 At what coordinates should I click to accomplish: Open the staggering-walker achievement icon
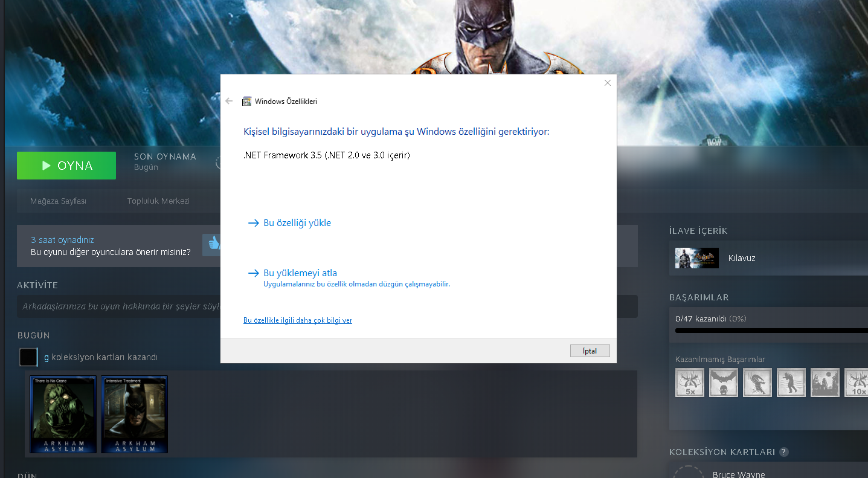[x=791, y=383]
